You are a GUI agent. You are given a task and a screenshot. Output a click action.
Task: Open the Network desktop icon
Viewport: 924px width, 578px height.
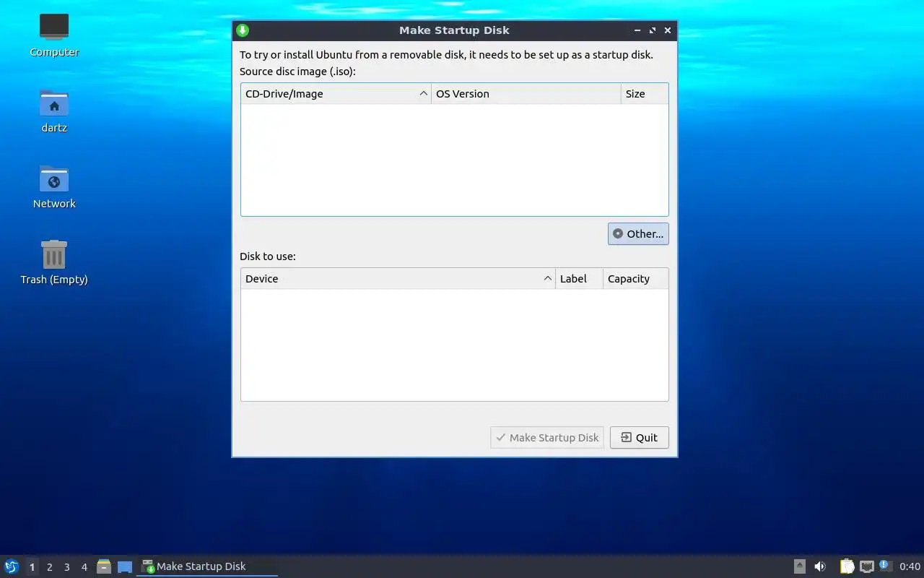coord(54,186)
